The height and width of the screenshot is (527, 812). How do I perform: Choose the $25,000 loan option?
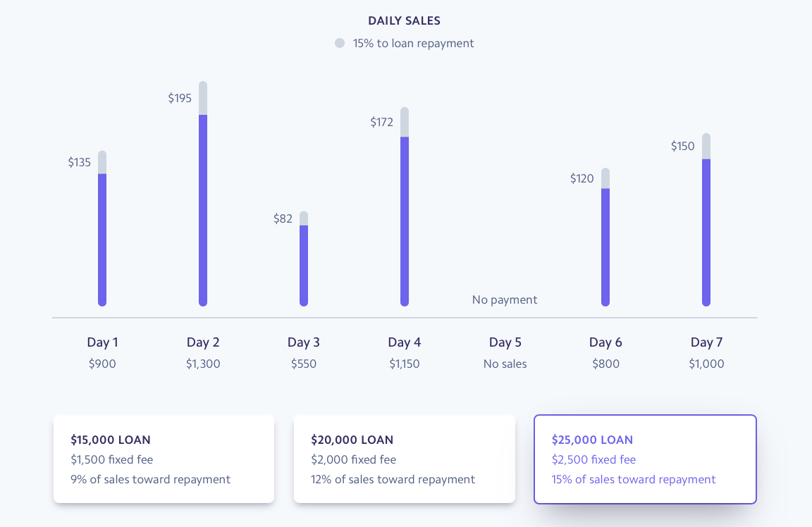[645, 459]
